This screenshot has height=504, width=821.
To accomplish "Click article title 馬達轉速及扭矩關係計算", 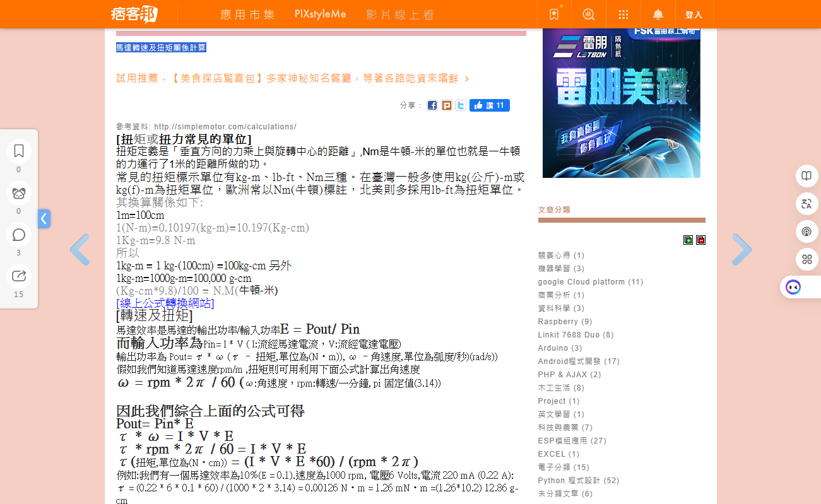I will pyautogui.click(x=161, y=48).
